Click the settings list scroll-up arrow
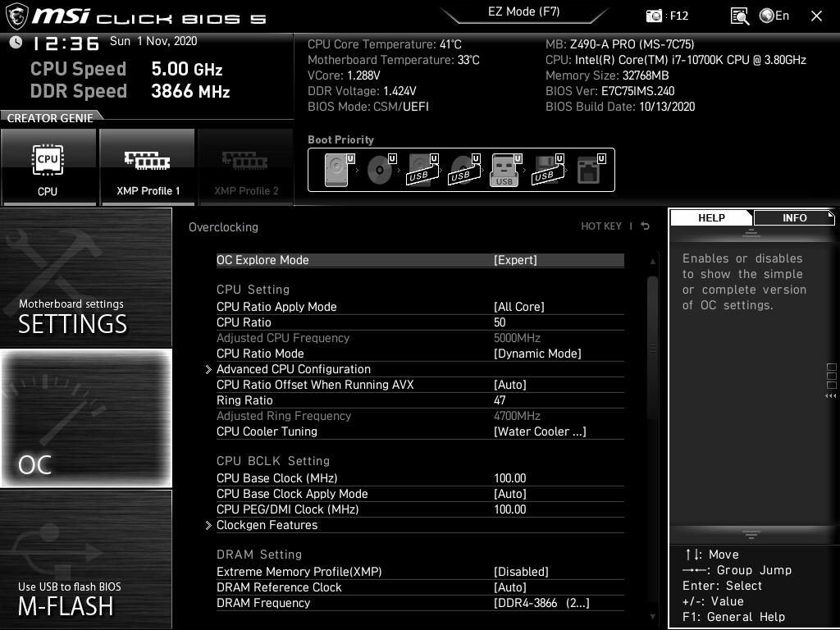Screen dimensions: 840x630 tap(652, 262)
